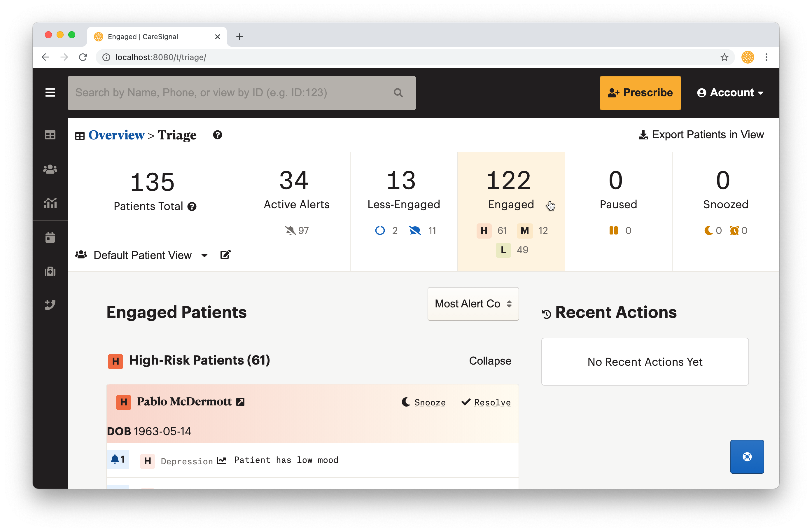The height and width of the screenshot is (532, 812).
Task: Edit the Default Patient View
Action: (225, 255)
